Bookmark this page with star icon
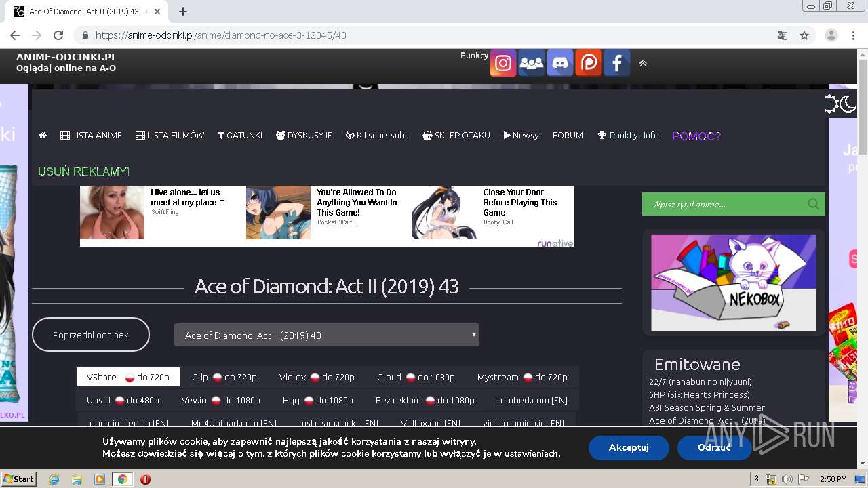The height and width of the screenshot is (488, 868). [x=804, y=35]
